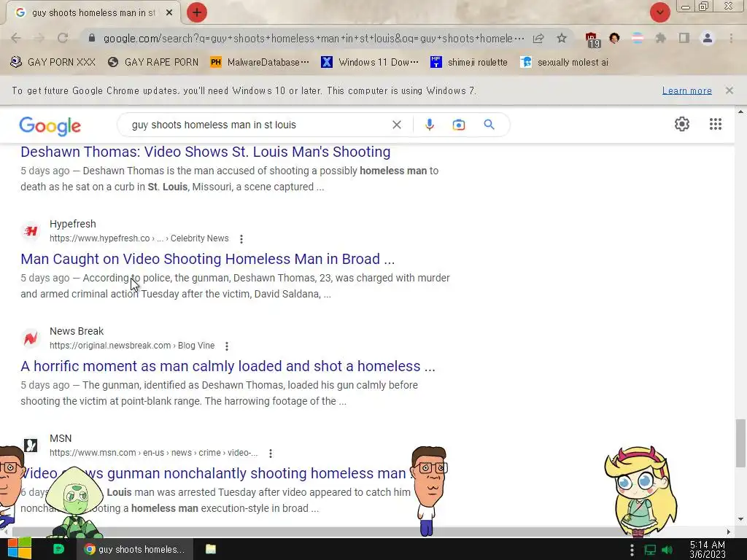Open the tab search dropdown red chevron
Image resolution: width=747 pixels, height=560 pixels.
click(659, 12)
